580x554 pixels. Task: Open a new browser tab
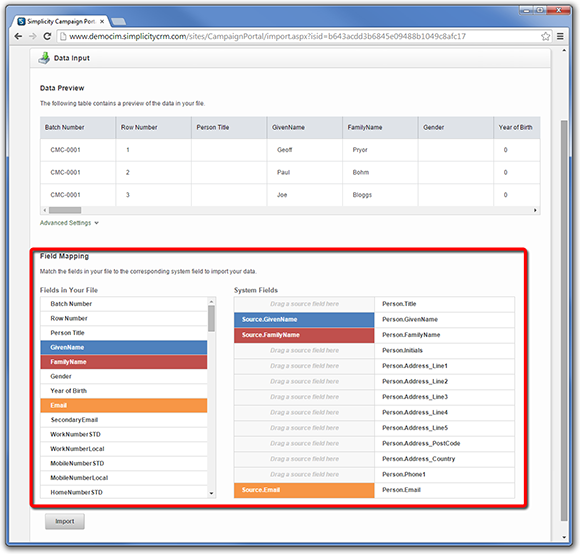coord(119,21)
